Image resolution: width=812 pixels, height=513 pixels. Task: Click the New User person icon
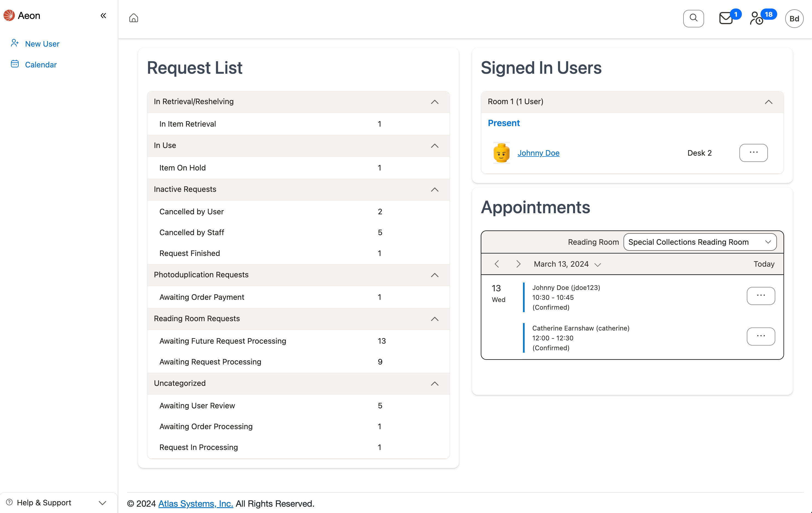[x=14, y=43]
